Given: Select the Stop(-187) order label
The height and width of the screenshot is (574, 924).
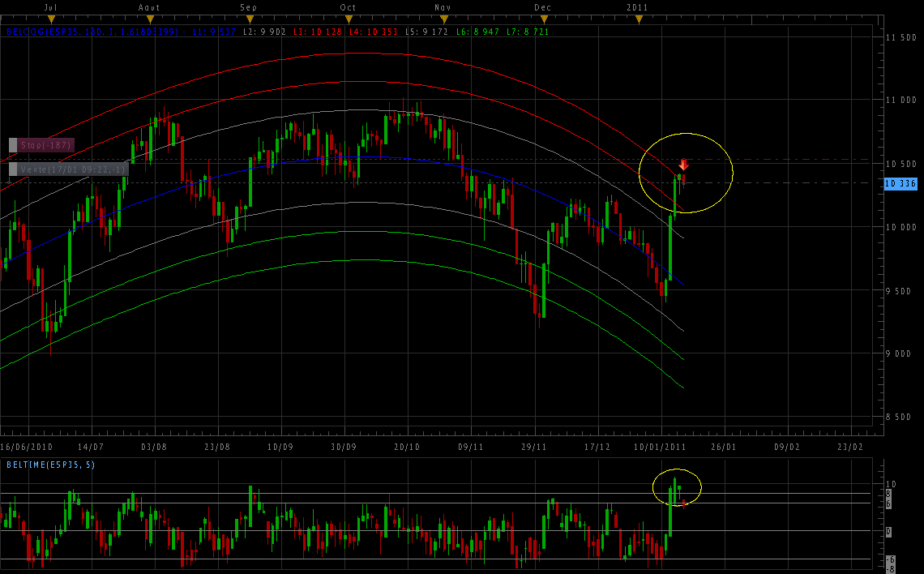Looking at the screenshot, I should (x=46, y=145).
